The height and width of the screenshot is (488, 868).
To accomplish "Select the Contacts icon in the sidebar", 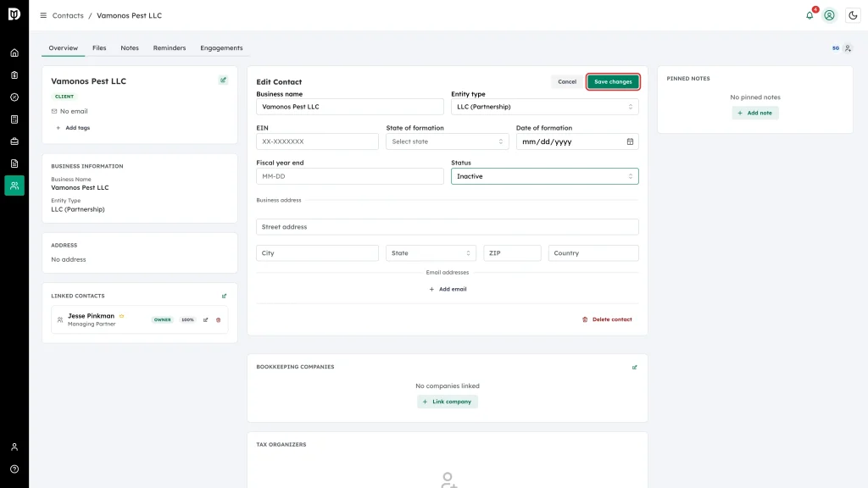I will point(14,186).
